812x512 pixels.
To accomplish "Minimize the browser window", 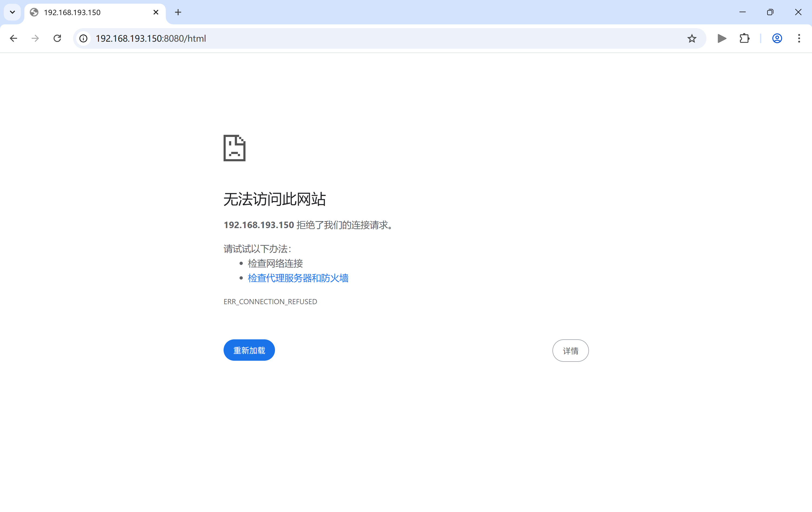I will pos(742,12).
